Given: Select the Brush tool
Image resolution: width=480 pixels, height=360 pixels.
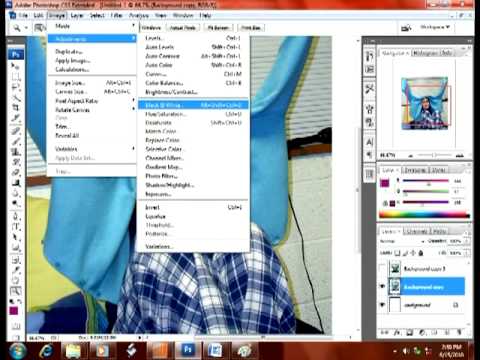Looking at the screenshot, I should [x=15, y=141].
